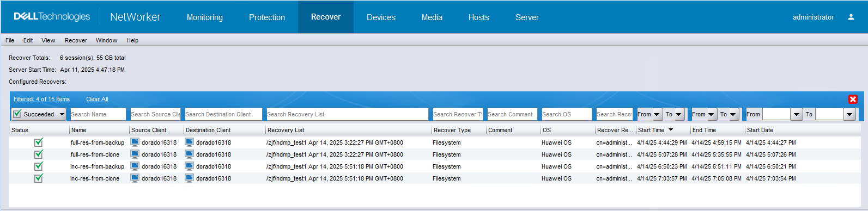Click the Dell Technologies logo
868x211 pixels.
point(52,17)
